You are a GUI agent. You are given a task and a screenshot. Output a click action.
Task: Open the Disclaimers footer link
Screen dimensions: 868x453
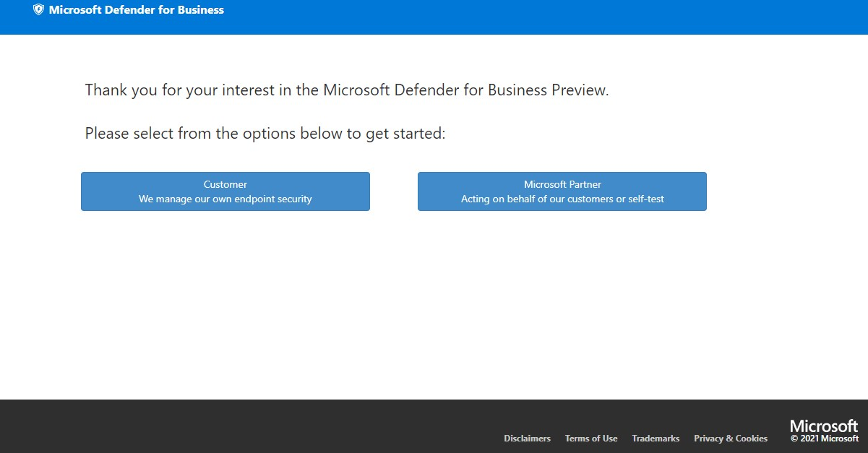coord(527,439)
